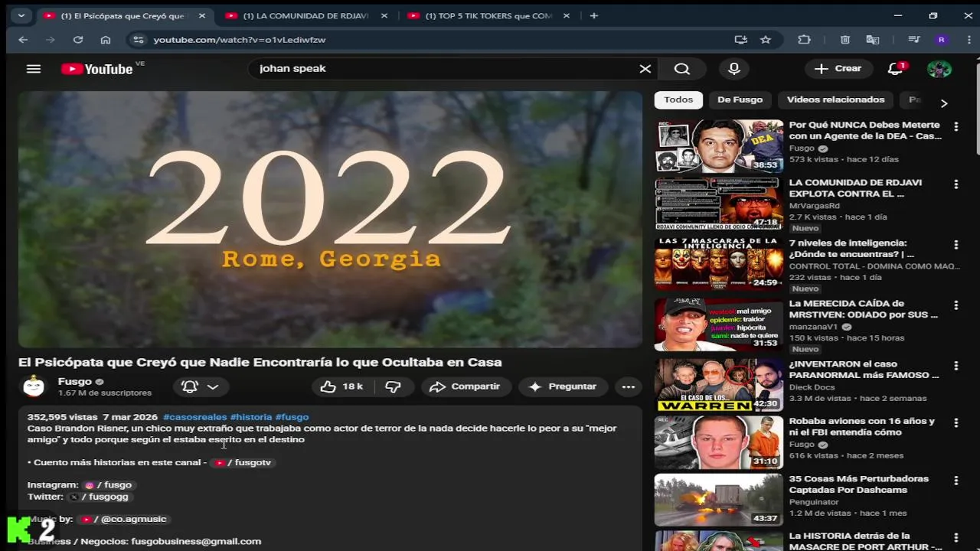Open the browser home page button
Screen dimensions: 980x551
pos(106,39)
